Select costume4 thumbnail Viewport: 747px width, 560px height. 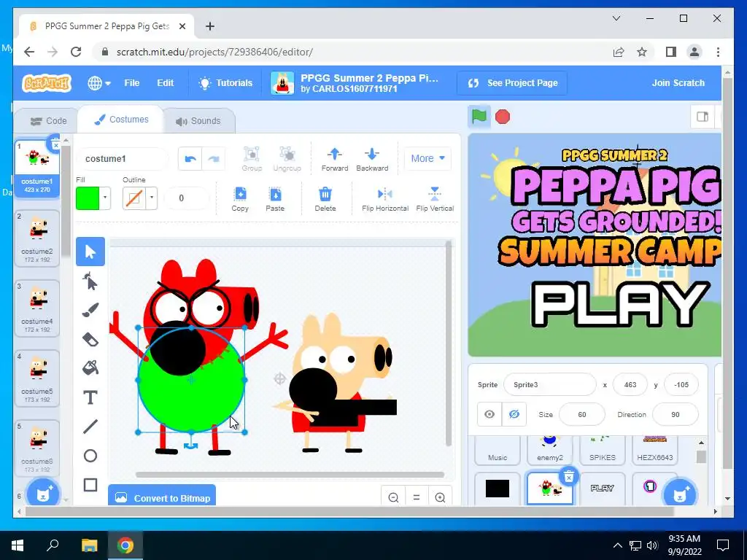tap(37, 308)
